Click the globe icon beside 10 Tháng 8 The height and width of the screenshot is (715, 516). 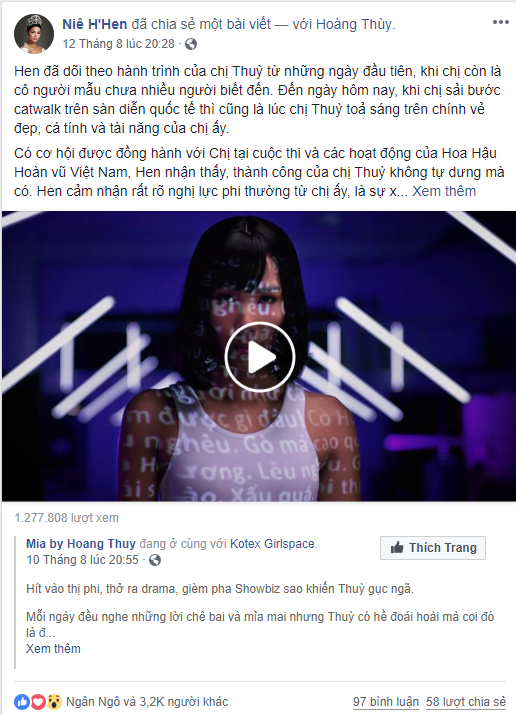(x=155, y=560)
